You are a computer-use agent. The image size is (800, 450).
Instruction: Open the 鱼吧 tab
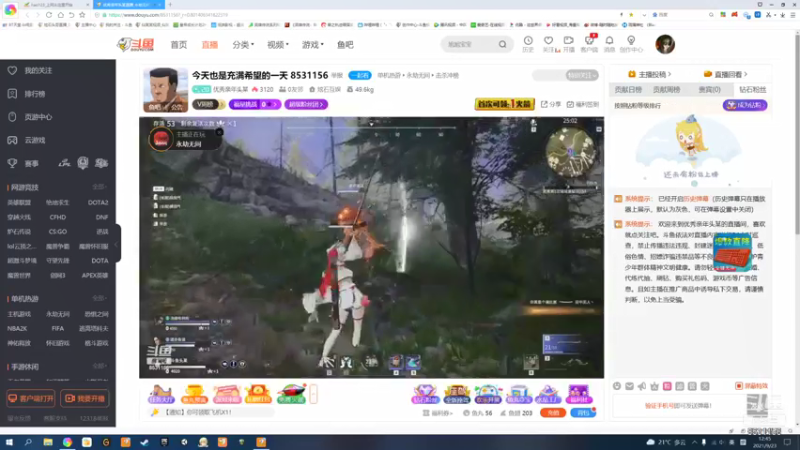[345, 45]
